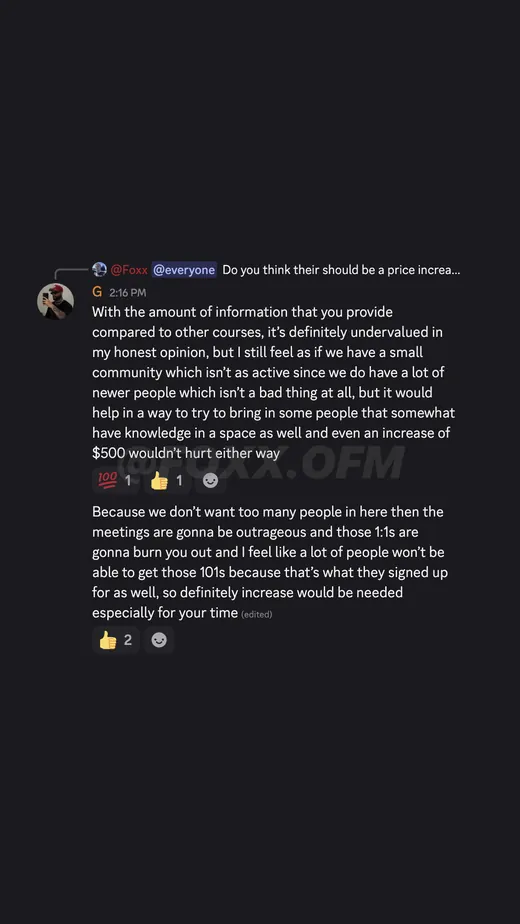Expand the truncated reply preview ellipsis
The width and height of the screenshot is (520, 924).
[456, 270]
